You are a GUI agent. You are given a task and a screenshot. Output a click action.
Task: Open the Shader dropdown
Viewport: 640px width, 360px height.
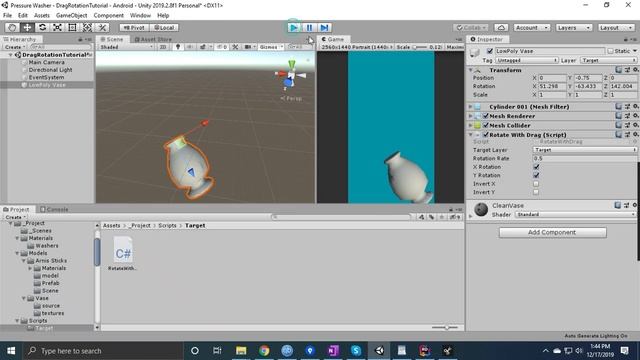(x=576, y=214)
